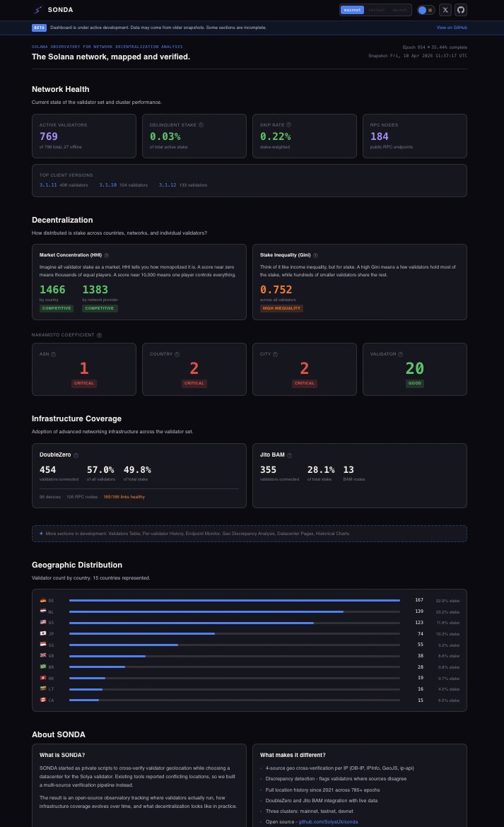The image size is (504, 827).
Task: Click '165/166 links healthy' text
Action: (x=124, y=497)
